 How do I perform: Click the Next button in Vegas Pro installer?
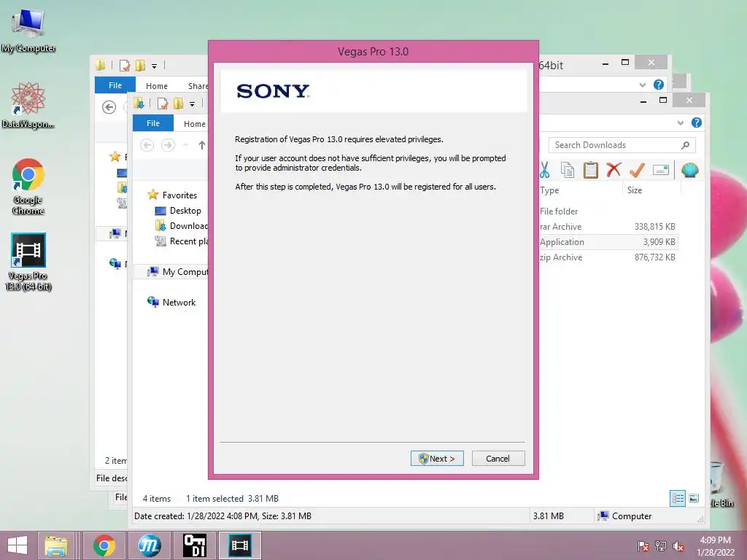coord(437,458)
